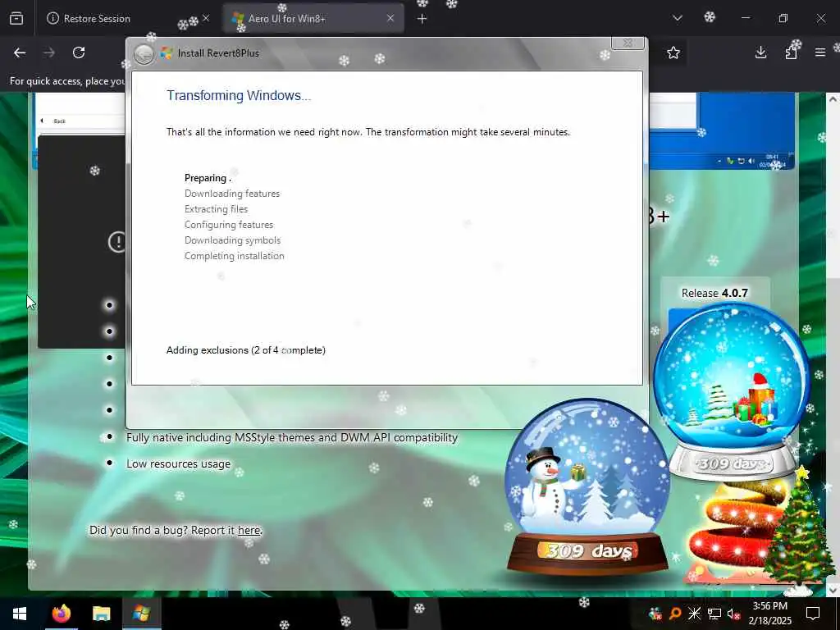Click the Revert8Plus installer taskbar icon

click(141, 614)
